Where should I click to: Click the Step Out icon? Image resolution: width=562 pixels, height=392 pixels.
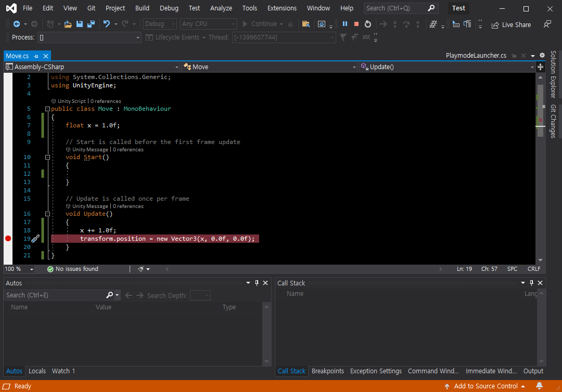tap(418, 24)
